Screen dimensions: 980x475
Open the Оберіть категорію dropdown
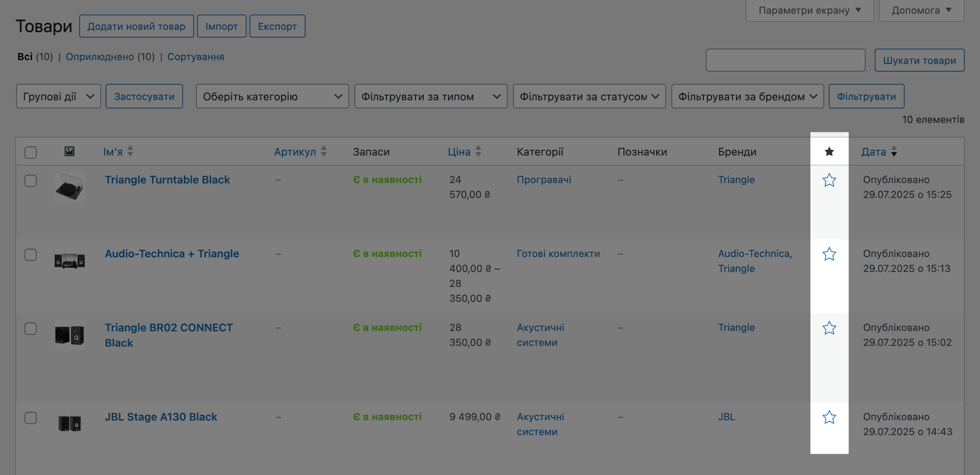(x=272, y=97)
